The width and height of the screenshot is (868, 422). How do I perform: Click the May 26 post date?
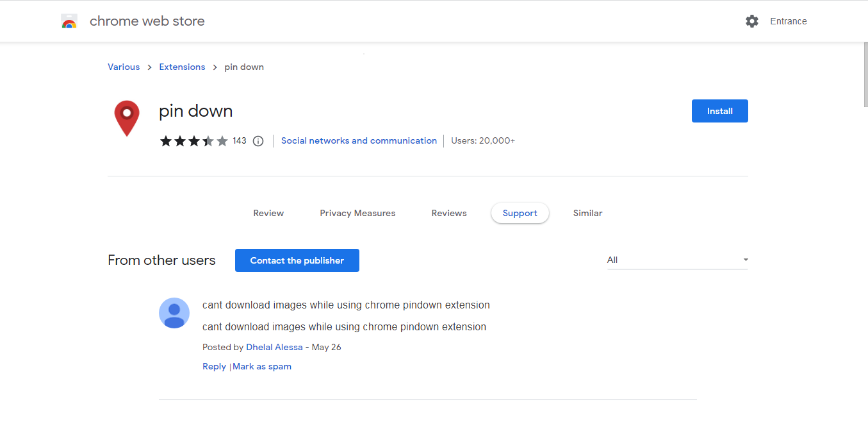327,347
